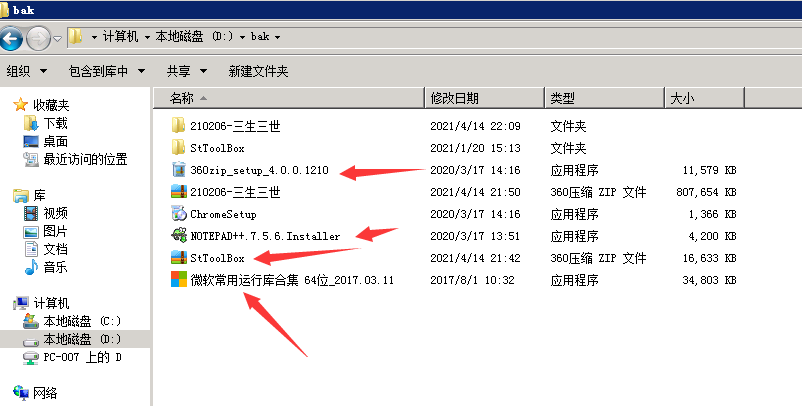This screenshot has height=406, width=802.
Task: Open the StToolBox folder icon
Action: (x=179, y=147)
